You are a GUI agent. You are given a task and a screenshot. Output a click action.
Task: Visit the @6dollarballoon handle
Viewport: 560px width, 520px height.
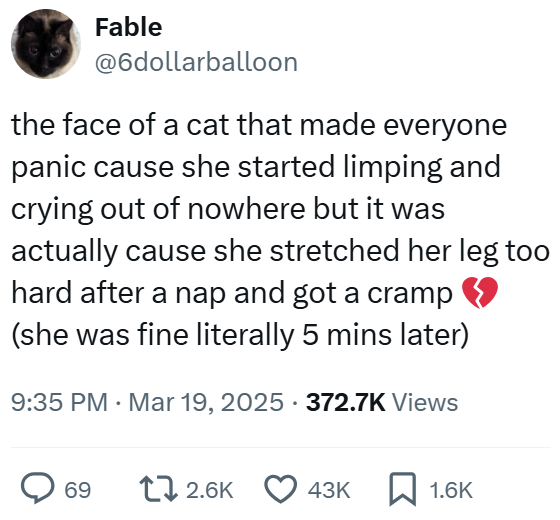196,62
